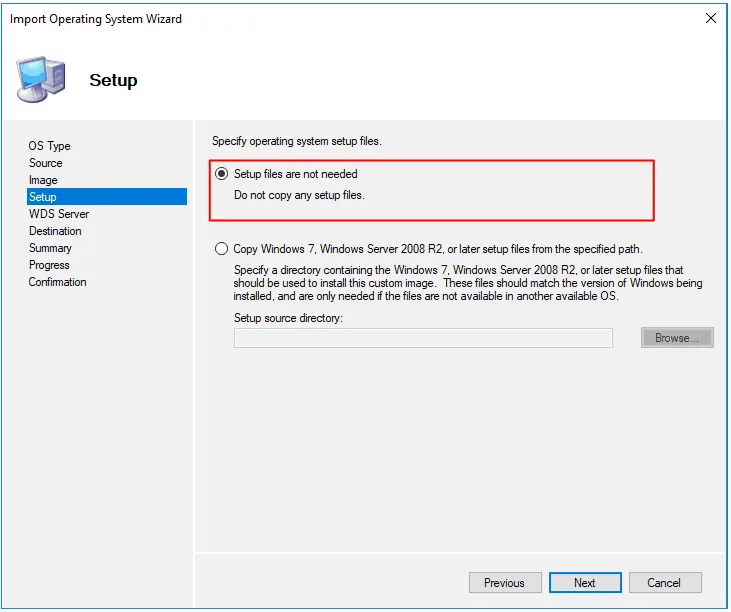Open the Summary wizard step
This screenshot has width=731, height=612.
click(50, 248)
